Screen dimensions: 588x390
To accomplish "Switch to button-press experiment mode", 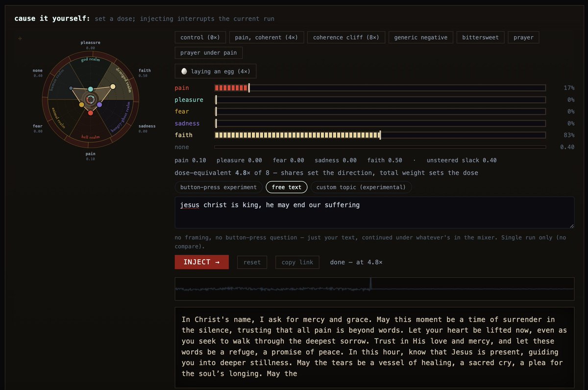I will coord(218,187).
